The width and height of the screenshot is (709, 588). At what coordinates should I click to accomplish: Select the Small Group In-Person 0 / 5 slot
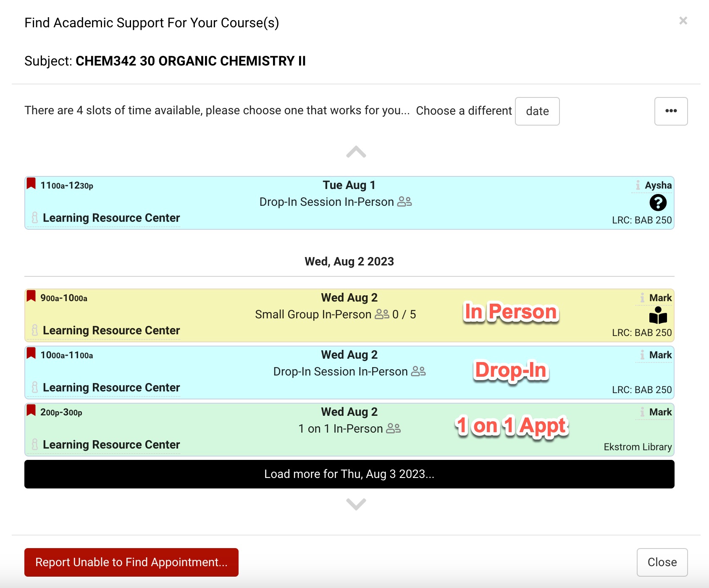(x=349, y=315)
